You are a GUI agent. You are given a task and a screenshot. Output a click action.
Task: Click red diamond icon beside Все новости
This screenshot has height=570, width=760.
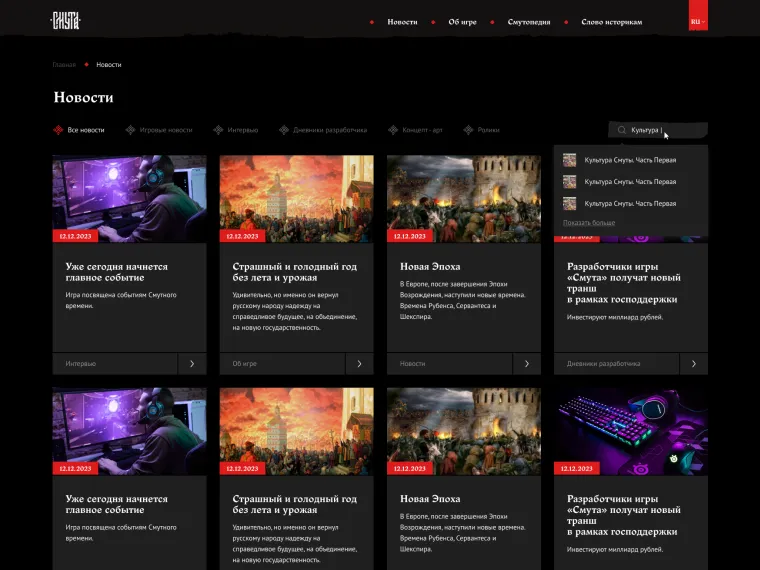[58, 130]
